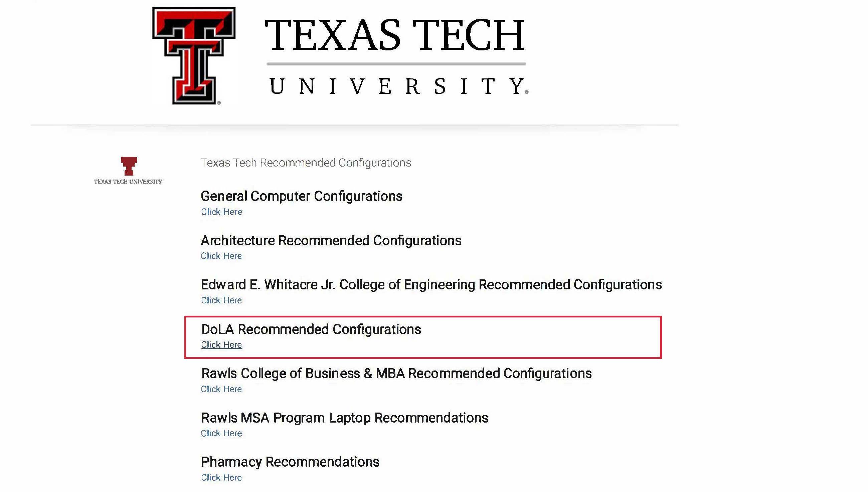Open the College of Engineering Click Here link
This screenshot has height=492, width=868.
(221, 300)
